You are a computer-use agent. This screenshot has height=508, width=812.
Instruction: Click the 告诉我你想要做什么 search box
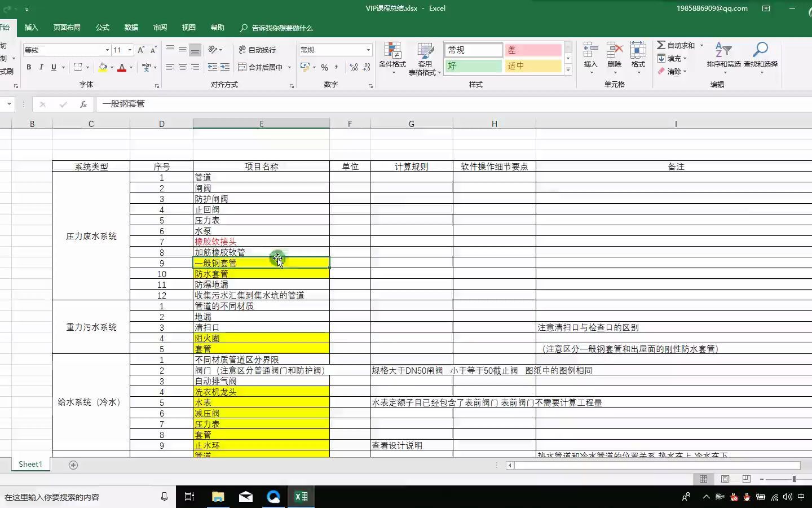point(276,28)
